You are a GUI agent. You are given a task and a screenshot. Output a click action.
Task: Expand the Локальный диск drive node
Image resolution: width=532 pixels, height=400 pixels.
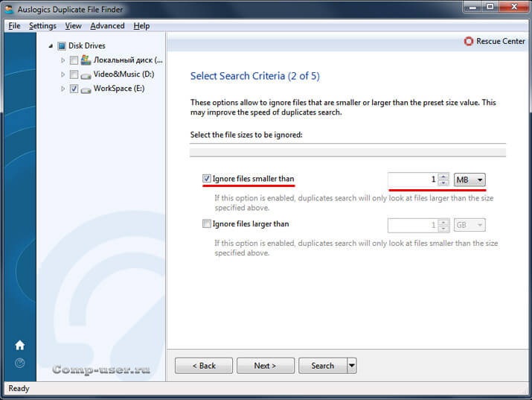(x=63, y=60)
